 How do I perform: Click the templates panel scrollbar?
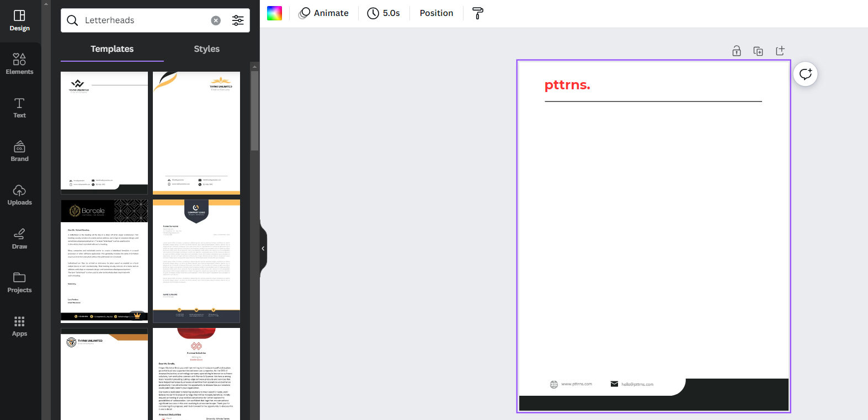(254, 110)
